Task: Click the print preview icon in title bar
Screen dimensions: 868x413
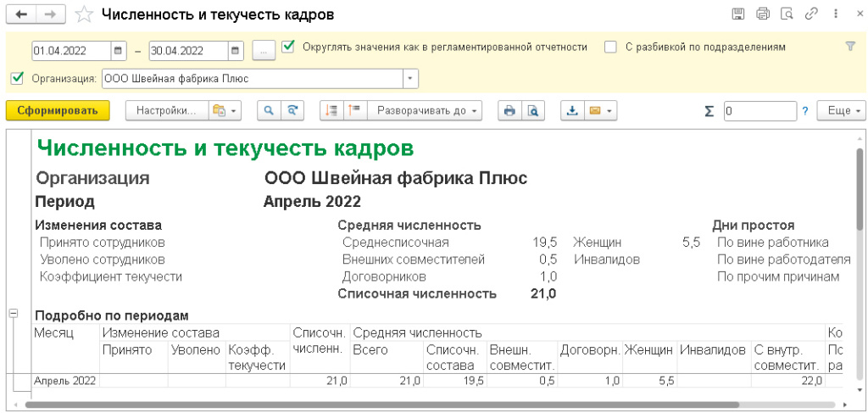Action: pyautogui.click(x=787, y=14)
